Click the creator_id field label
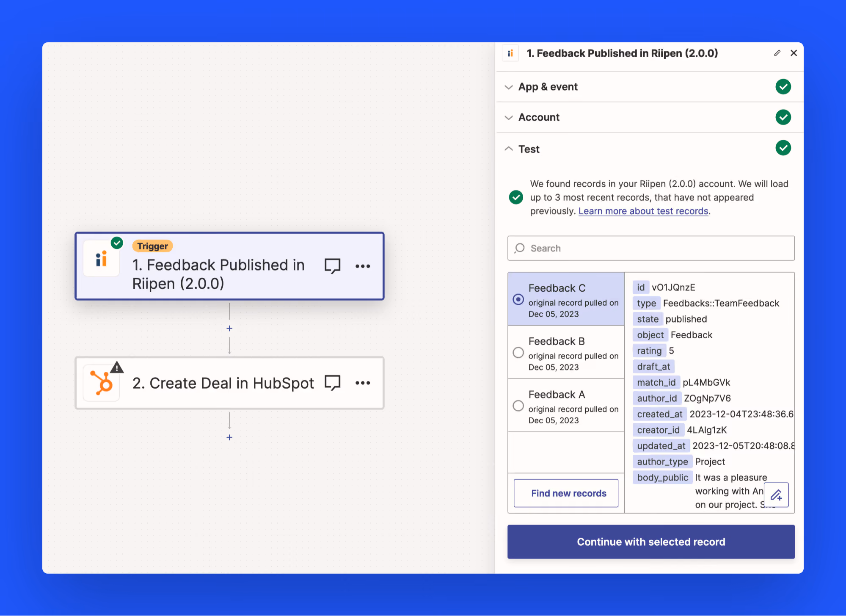Viewport: 846px width, 616px height. 658,430
